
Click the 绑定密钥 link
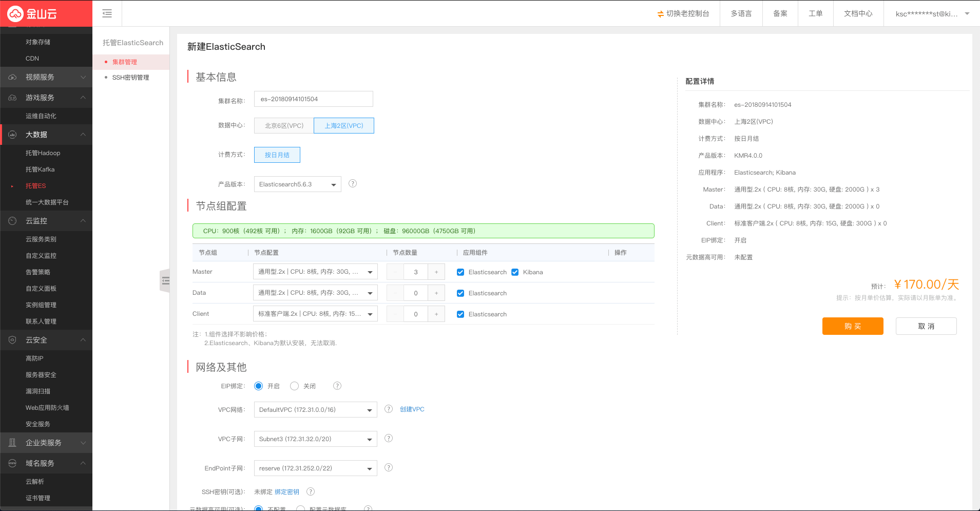(287, 492)
